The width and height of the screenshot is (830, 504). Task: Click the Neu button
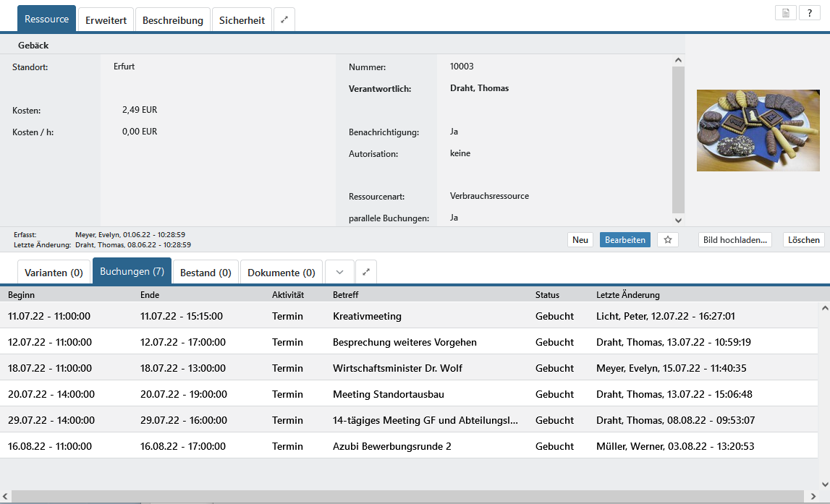[x=580, y=240]
